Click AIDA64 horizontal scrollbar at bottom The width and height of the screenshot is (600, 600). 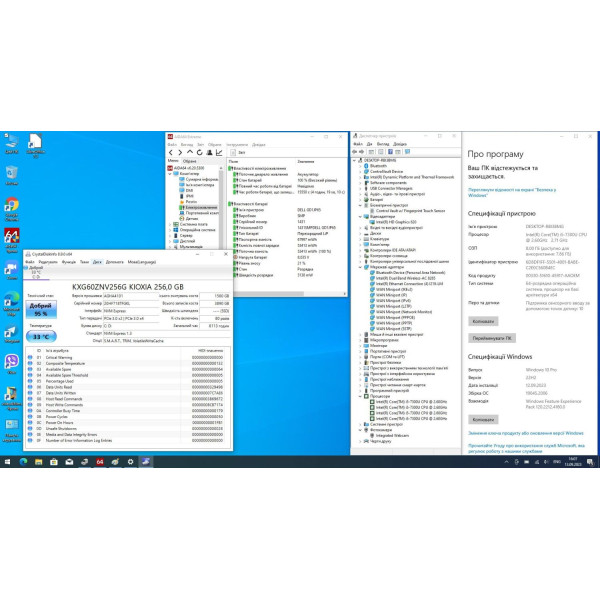pos(268,294)
